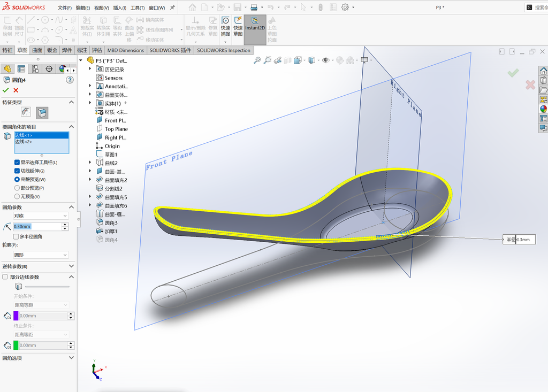Open the display style cube icon
The height and width of the screenshot is (392, 548).
(312, 60)
